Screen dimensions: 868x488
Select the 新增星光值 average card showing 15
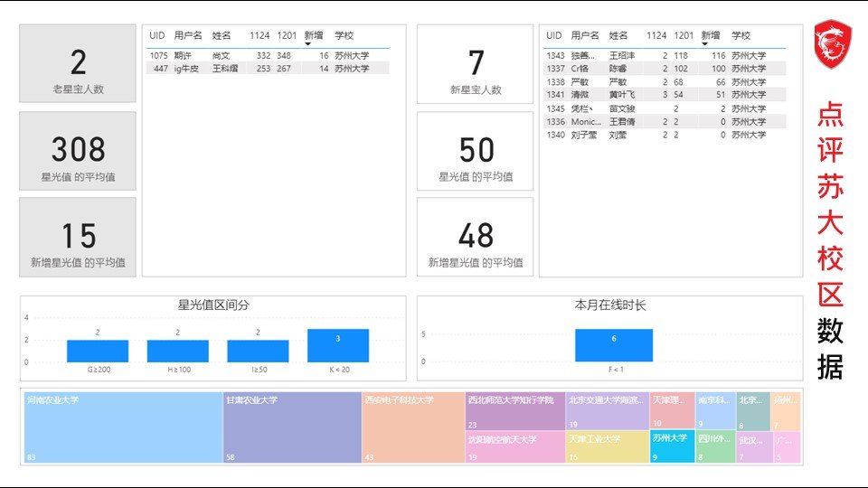(78, 237)
